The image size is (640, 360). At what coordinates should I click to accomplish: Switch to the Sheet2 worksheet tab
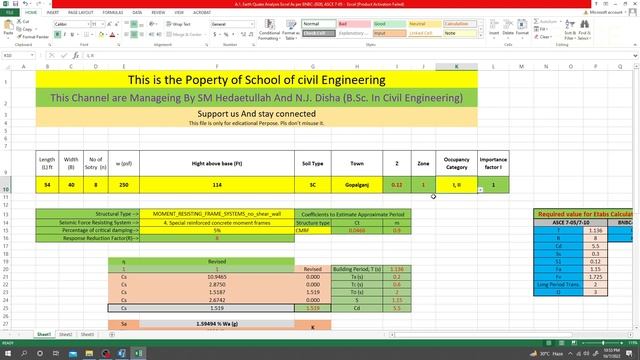65,334
